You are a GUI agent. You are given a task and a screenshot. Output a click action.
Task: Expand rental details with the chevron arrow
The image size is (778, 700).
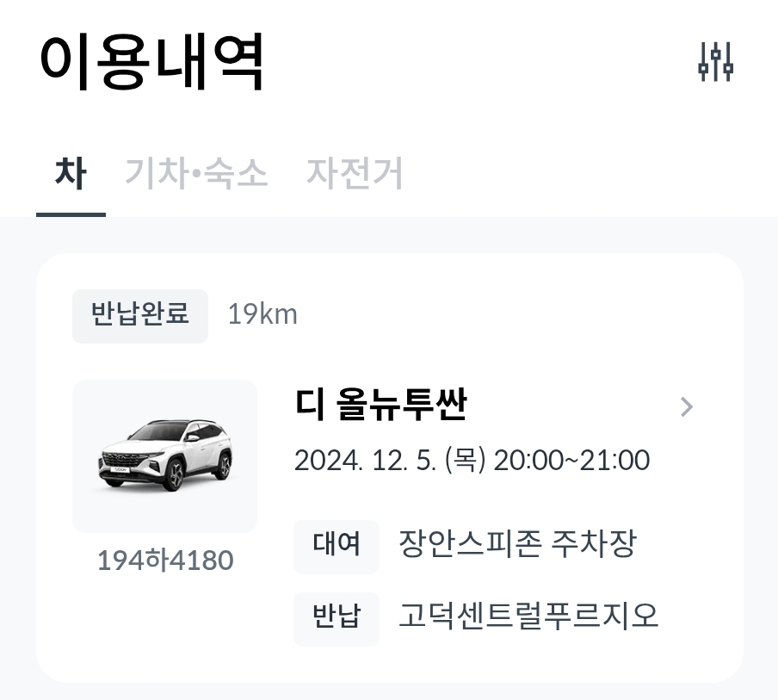tap(686, 406)
